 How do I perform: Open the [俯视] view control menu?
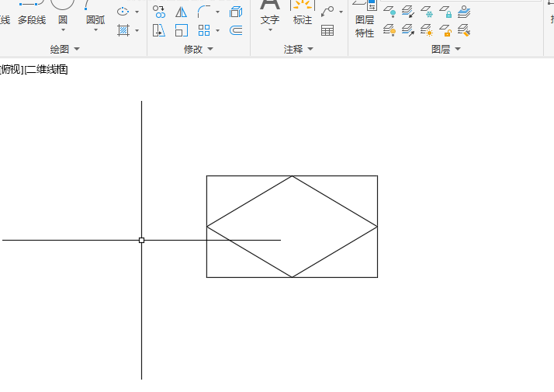click(x=12, y=69)
